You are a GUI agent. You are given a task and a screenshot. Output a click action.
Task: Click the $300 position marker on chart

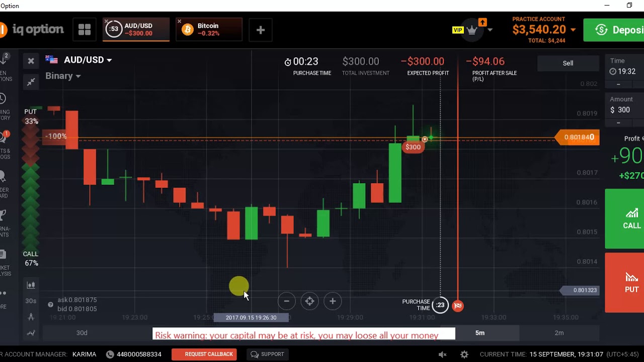413,147
